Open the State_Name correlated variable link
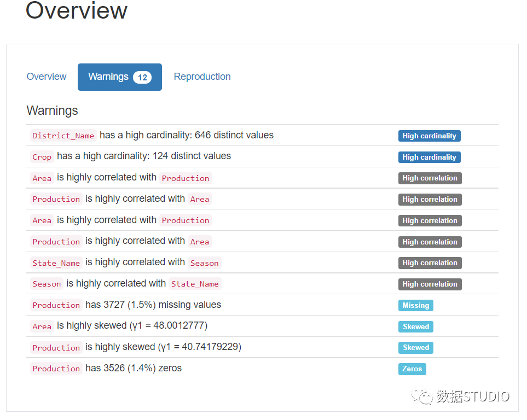Screen dimensions: 527x420 point(56,262)
